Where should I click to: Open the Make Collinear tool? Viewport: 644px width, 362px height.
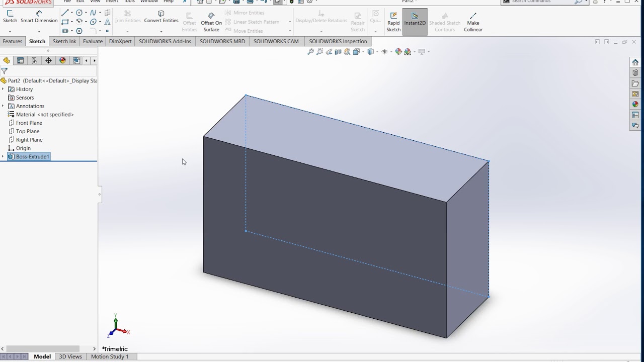473,22
